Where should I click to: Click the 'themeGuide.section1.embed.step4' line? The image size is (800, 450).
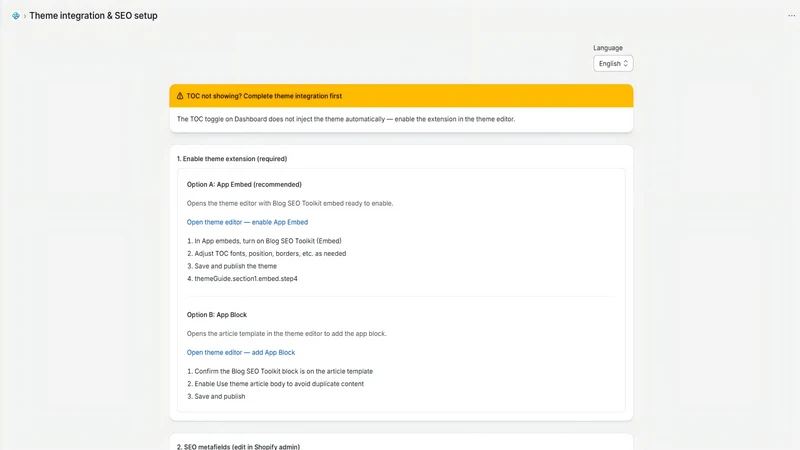(242, 279)
